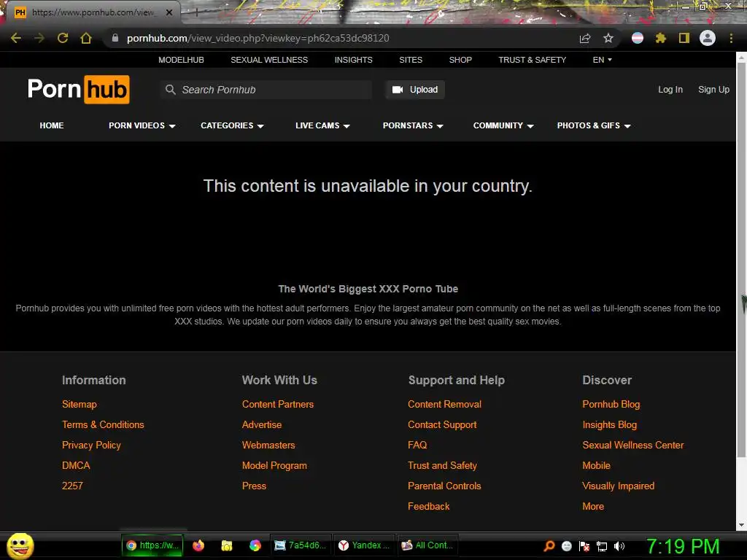Open the three-dot browser menu
747x560 pixels.
click(731, 38)
